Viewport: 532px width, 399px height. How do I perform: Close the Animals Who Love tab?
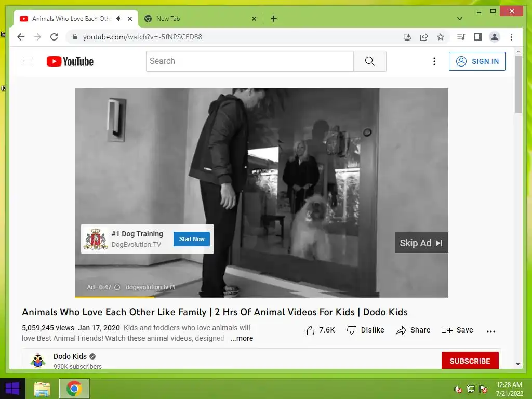coord(130,19)
